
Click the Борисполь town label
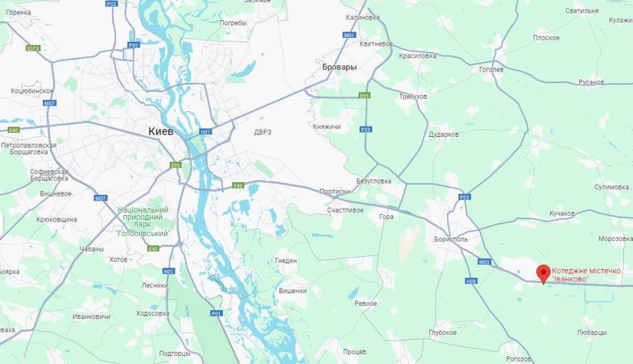(x=451, y=239)
